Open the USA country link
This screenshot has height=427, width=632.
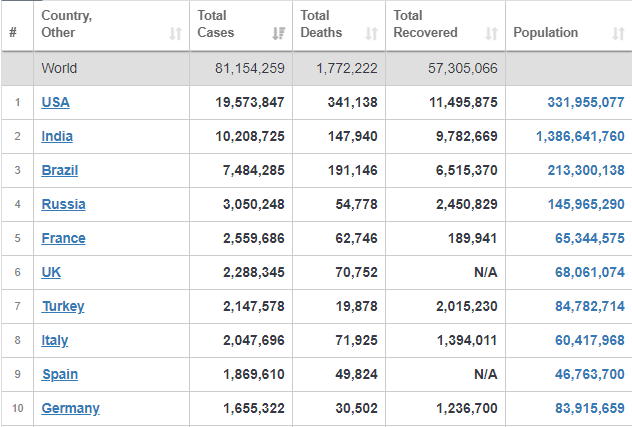(56, 102)
